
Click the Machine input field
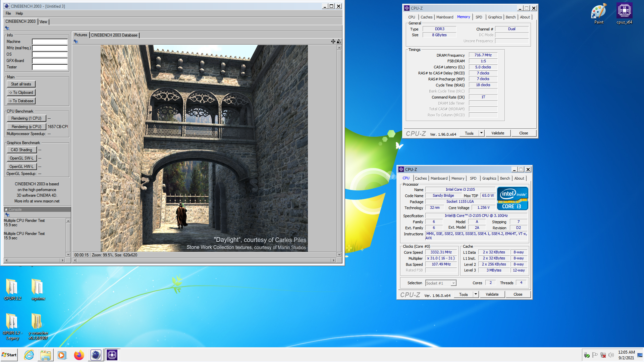(50, 42)
